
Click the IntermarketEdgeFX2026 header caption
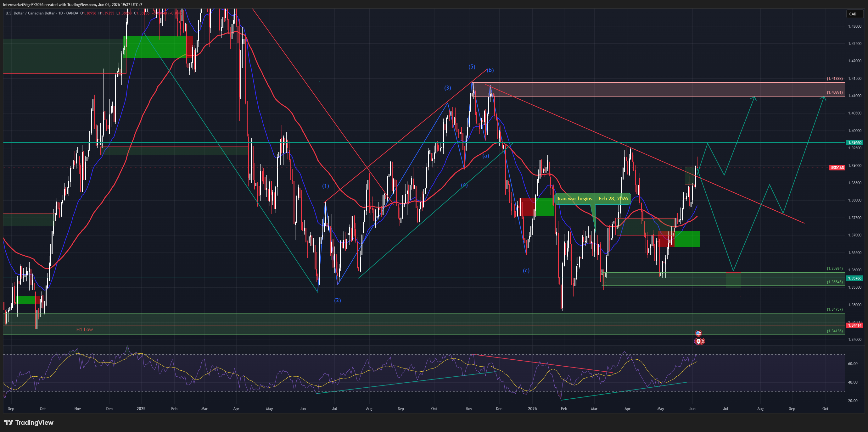(72, 5)
